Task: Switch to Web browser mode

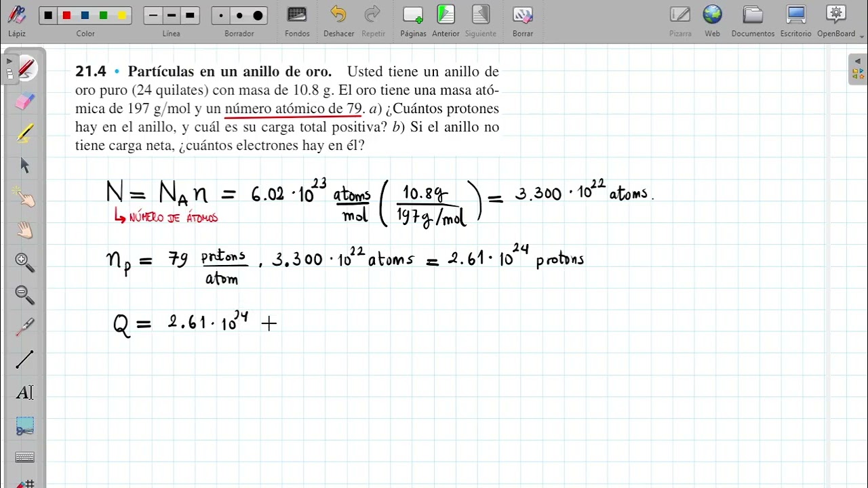Action: click(x=712, y=20)
